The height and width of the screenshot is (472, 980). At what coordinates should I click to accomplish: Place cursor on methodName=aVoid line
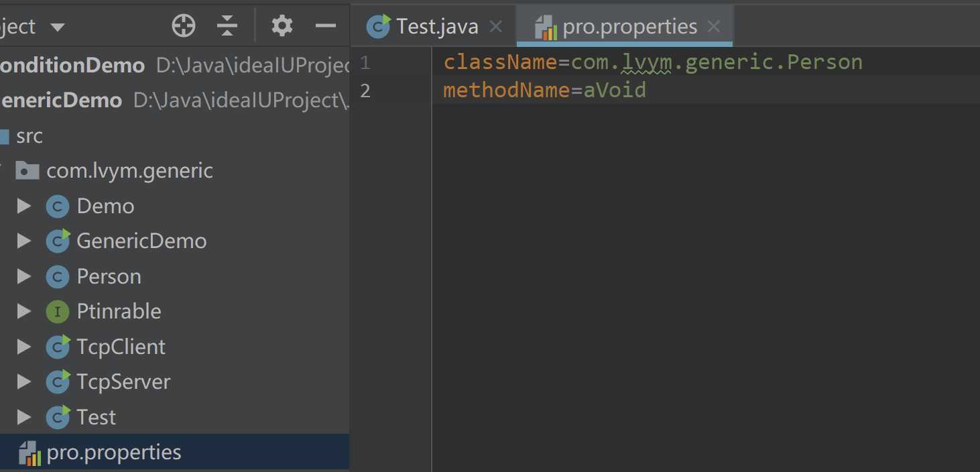tap(544, 90)
